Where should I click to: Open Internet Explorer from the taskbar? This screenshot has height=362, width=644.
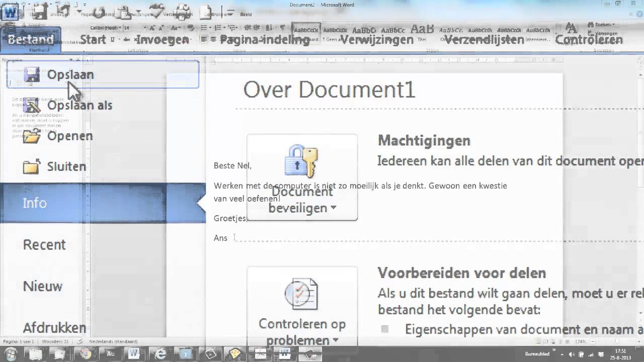(x=161, y=354)
